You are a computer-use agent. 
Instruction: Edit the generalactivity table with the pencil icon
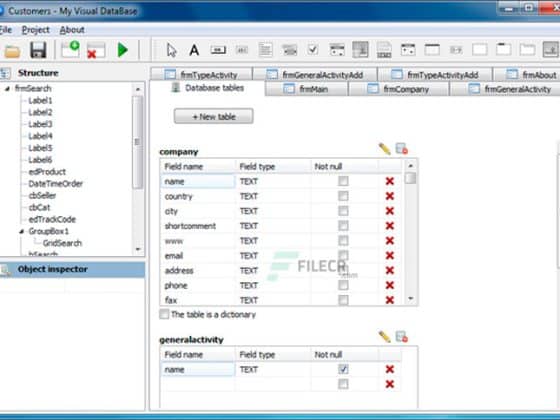pos(384,337)
